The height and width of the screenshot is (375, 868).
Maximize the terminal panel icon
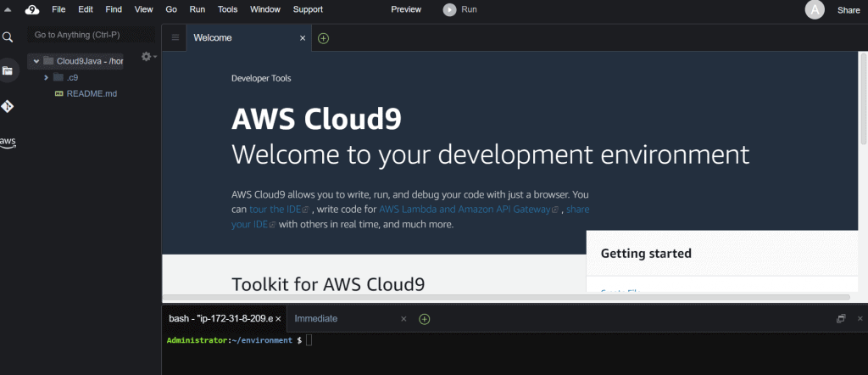click(841, 319)
